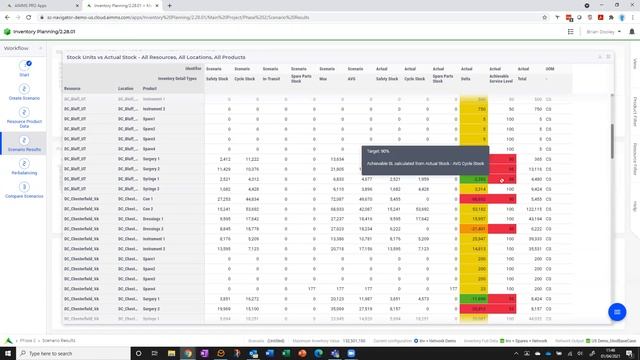Open PowerPoint from the taskbar
Image resolution: width=640 pixels, height=360 pixels.
coord(302,353)
